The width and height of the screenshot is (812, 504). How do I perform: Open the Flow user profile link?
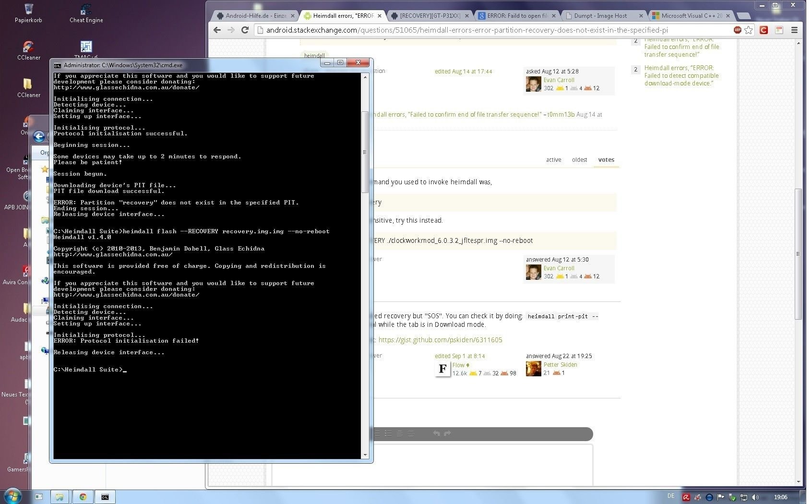click(459, 365)
